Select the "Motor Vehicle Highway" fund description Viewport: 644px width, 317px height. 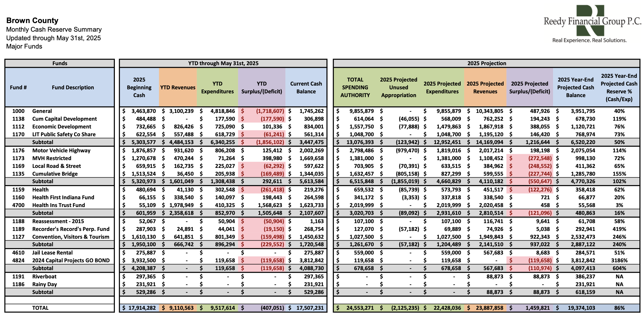(x=61, y=150)
